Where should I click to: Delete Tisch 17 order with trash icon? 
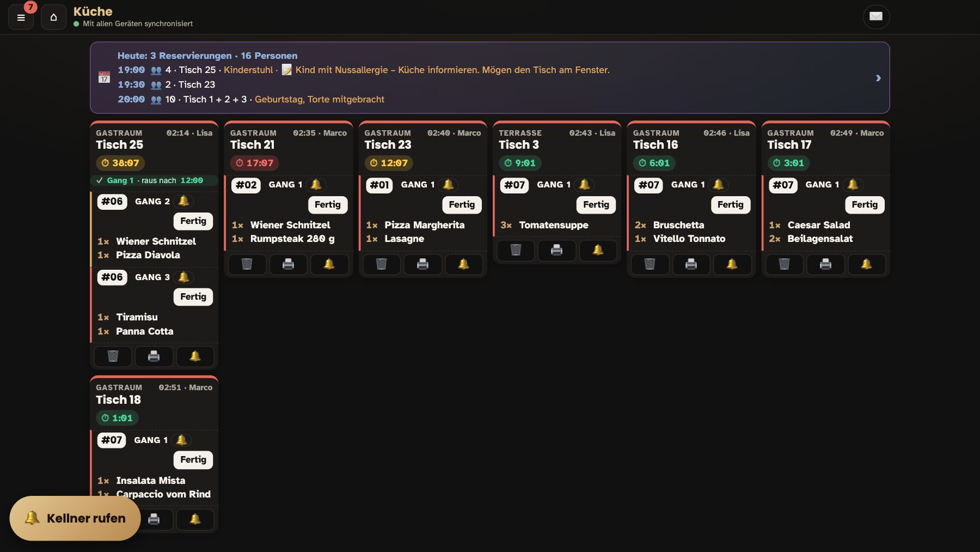[x=784, y=264]
